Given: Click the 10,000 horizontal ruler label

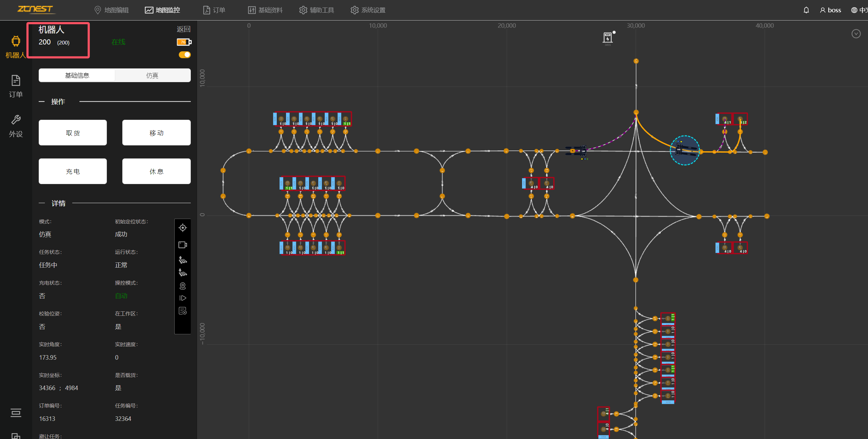Looking at the screenshot, I should pos(378,26).
